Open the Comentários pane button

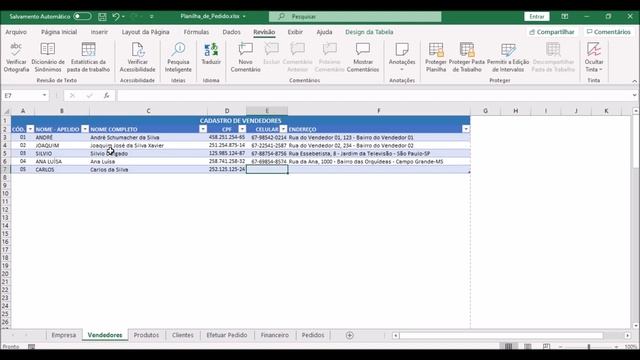click(x=609, y=32)
